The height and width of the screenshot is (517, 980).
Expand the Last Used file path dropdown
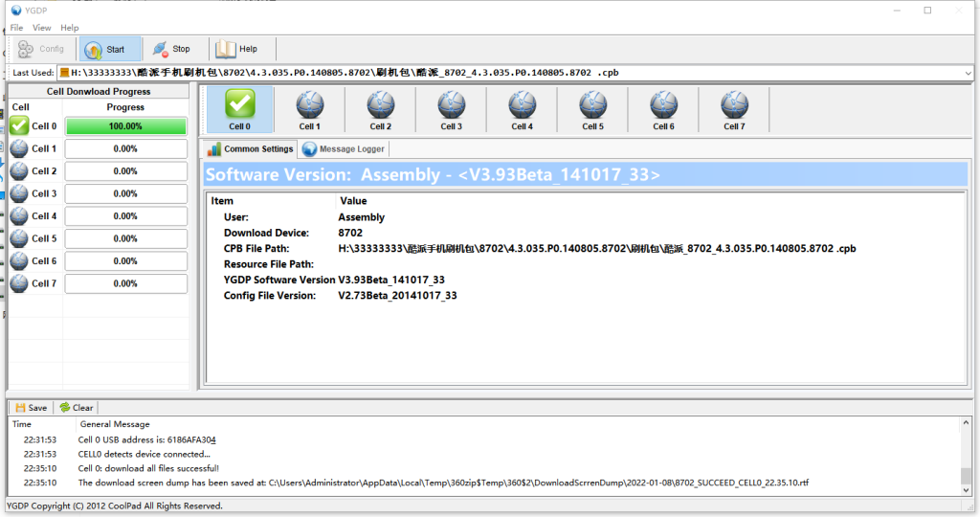coord(968,73)
